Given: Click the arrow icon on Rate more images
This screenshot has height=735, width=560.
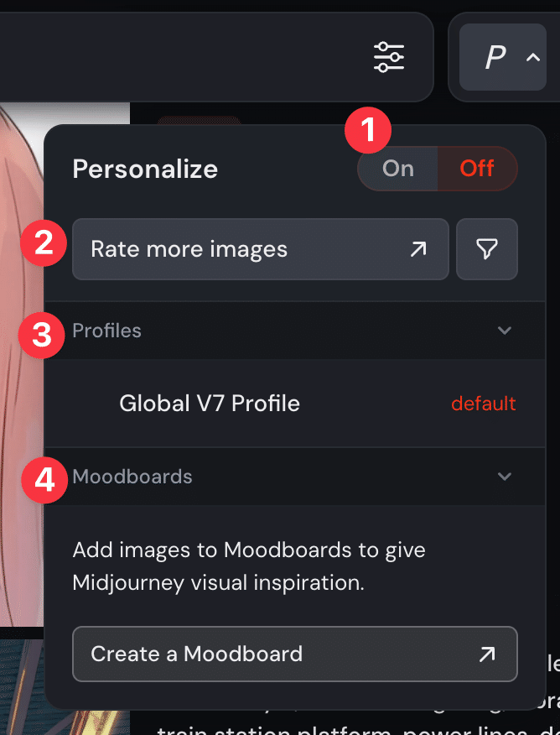Looking at the screenshot, I should (418, 249).
